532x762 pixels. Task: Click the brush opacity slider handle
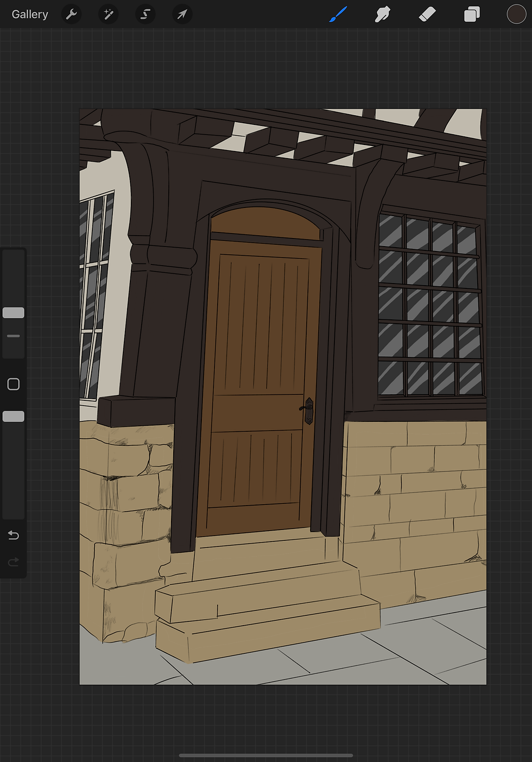pyautogui.click(x=14, y=417)
